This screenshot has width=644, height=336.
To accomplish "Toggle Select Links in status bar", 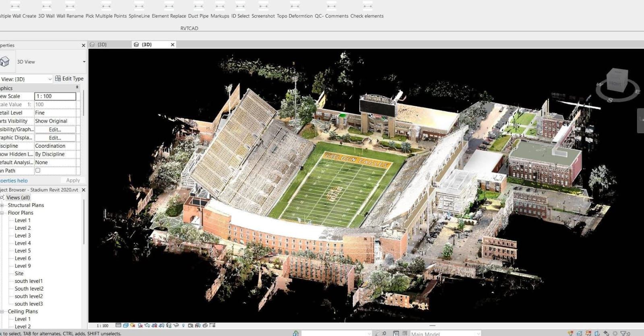I will point(571,333).
